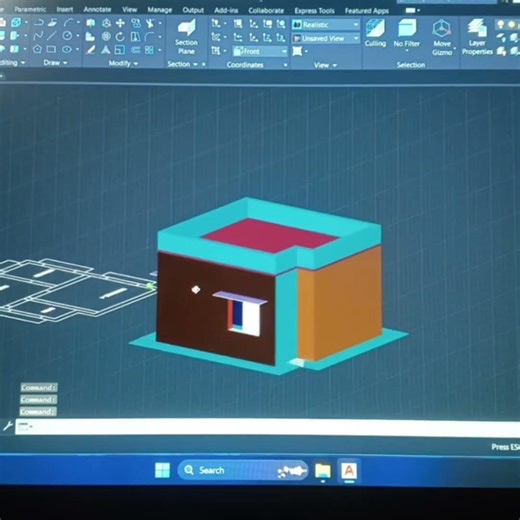Open the Featured Apps ribbon tab
The width and height of the screenshot is (520, 520).
coord(367,11)
